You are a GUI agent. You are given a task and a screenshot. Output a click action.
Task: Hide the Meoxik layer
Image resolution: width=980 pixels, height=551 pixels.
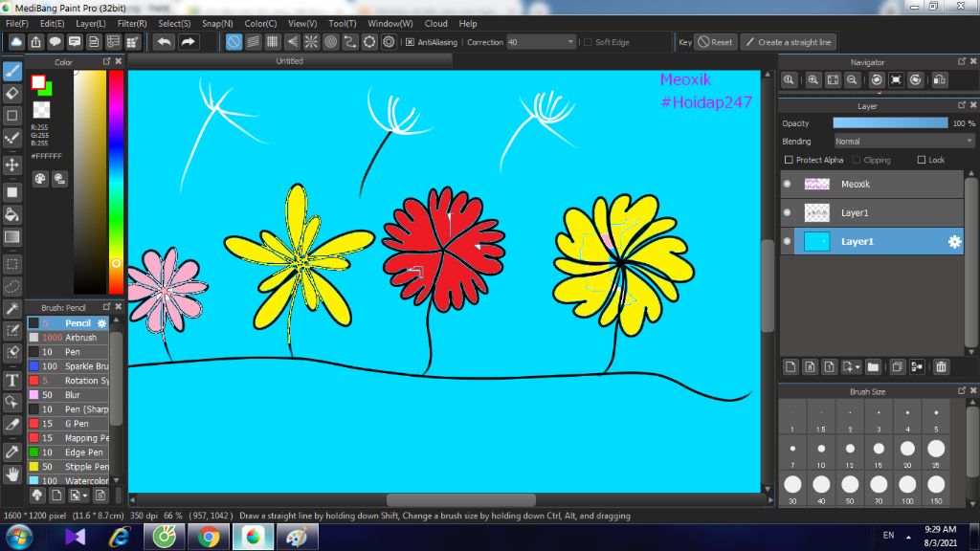[x=788, y=185]
